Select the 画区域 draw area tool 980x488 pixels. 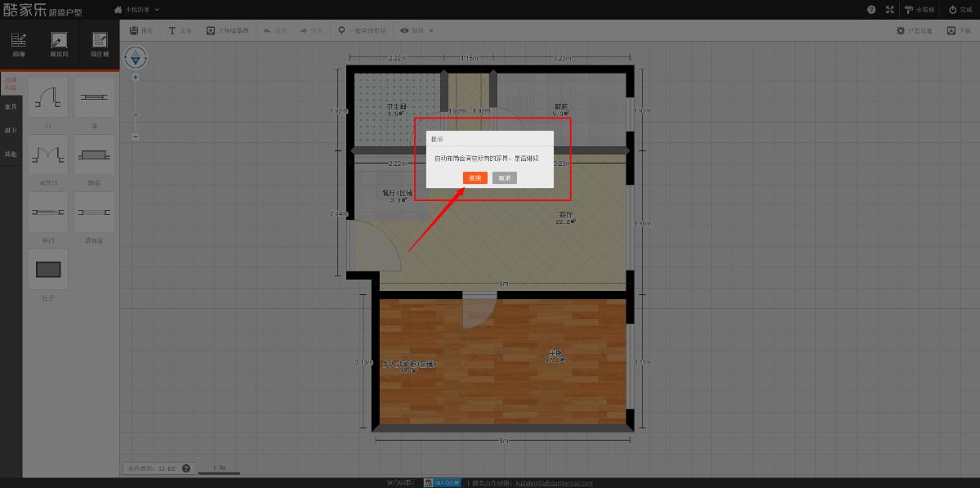pos(100,44)
